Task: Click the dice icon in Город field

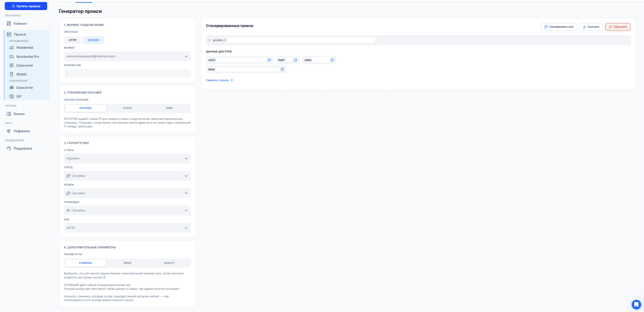Action: click(x=68, y=176)
